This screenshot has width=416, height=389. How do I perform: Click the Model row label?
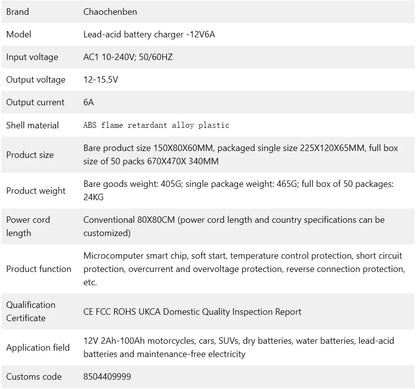point(19,34)
